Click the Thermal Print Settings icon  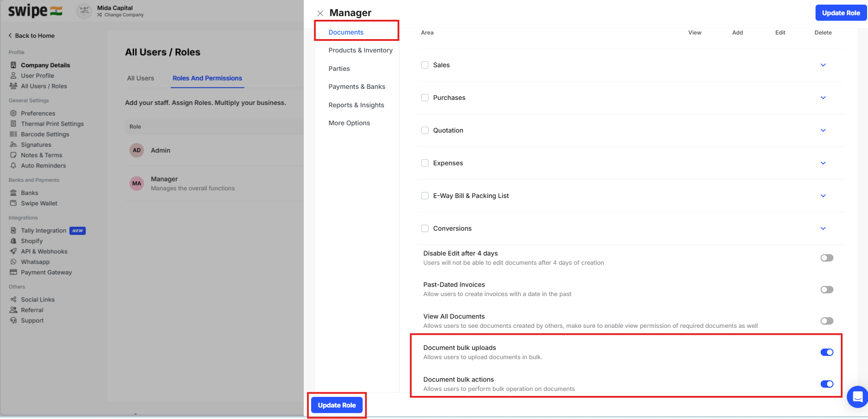[13, 124]
